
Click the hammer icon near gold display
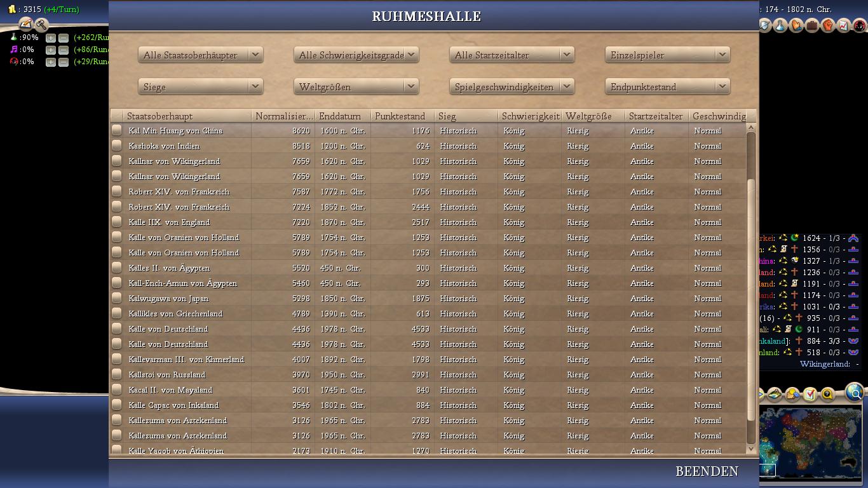click(42, 25)
